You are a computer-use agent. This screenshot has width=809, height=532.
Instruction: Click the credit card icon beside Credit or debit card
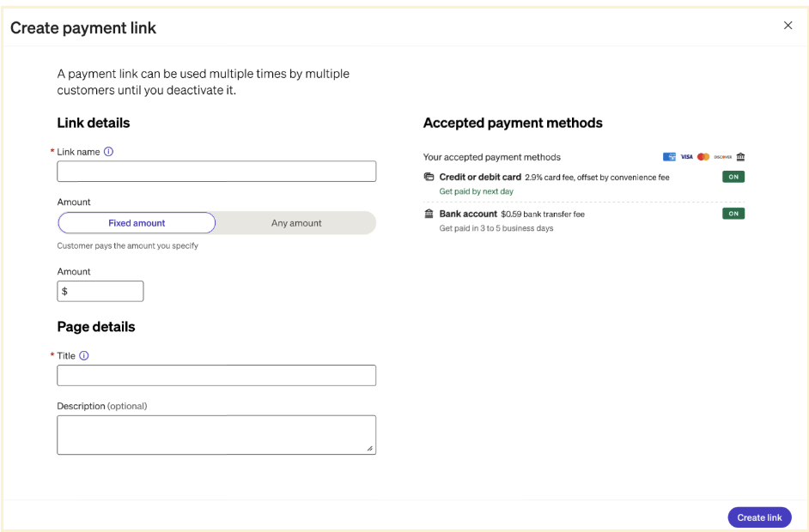[429, 177]
